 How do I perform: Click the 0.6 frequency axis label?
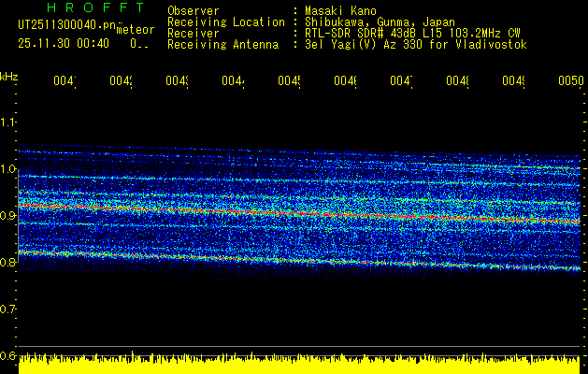(7, 355)
